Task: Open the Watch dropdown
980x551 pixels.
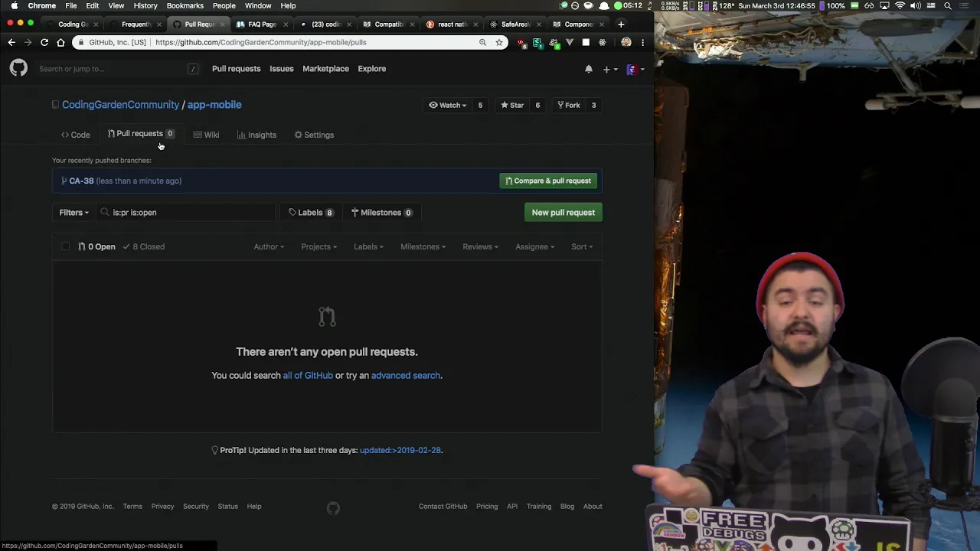Action: pyautogui.click(x=448, y=105)
